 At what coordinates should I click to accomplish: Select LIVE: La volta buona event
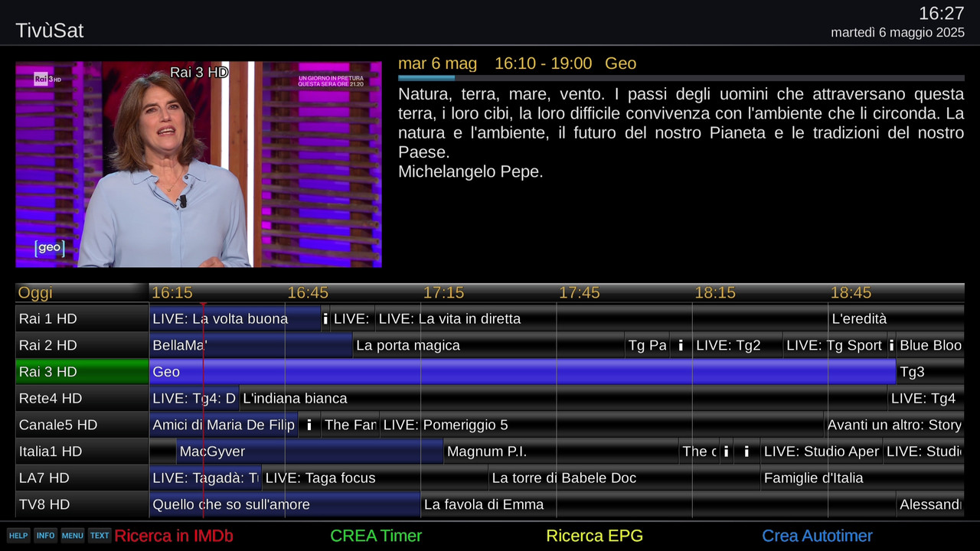pyautogui.click(x=235, y=318)
